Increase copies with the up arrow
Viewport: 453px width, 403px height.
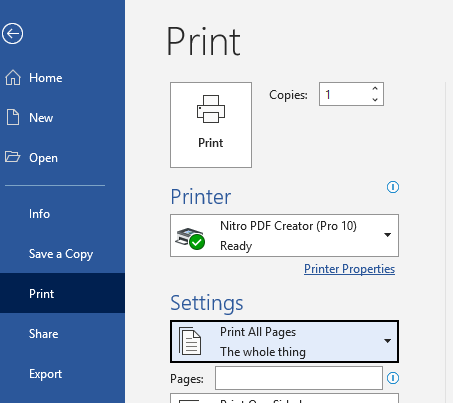tap(375, 89)
